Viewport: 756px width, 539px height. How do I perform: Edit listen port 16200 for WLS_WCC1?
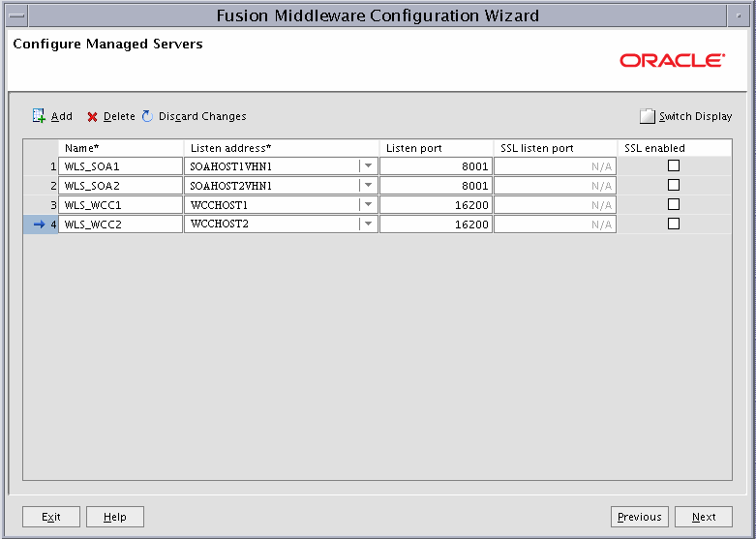436,204
